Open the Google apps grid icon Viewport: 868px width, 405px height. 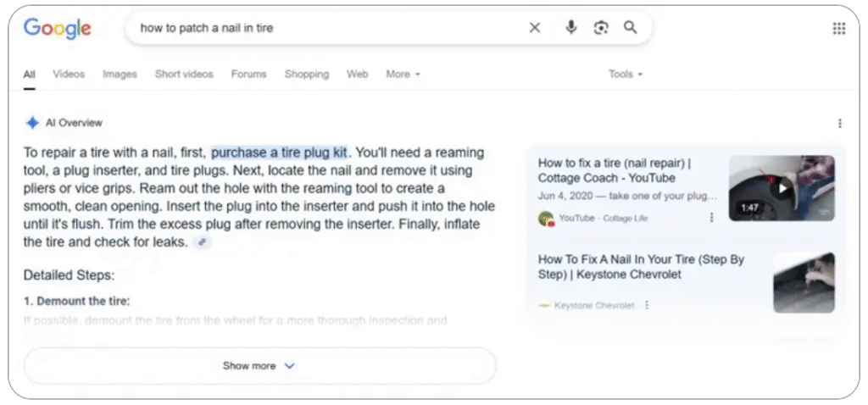[839, 28]
